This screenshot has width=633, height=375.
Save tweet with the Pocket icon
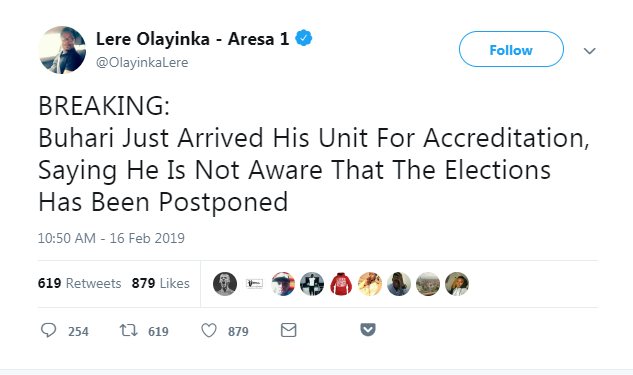click(x=368, y=329)
